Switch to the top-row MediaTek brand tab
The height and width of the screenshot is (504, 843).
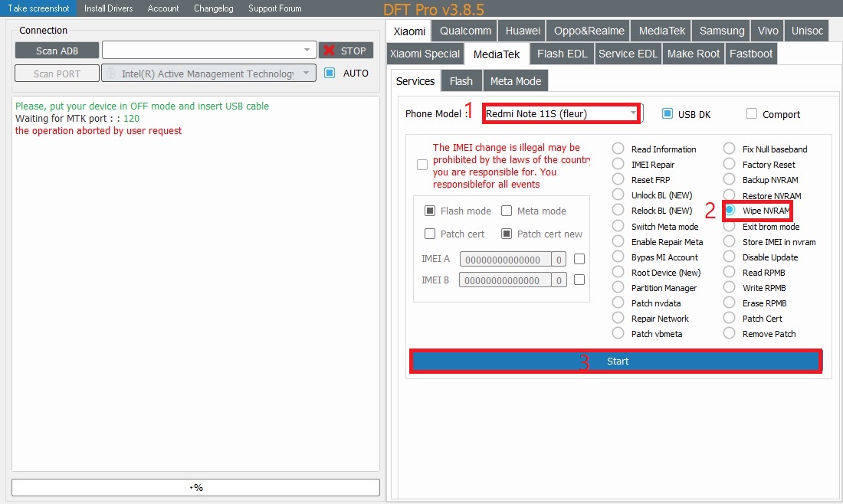661,31
